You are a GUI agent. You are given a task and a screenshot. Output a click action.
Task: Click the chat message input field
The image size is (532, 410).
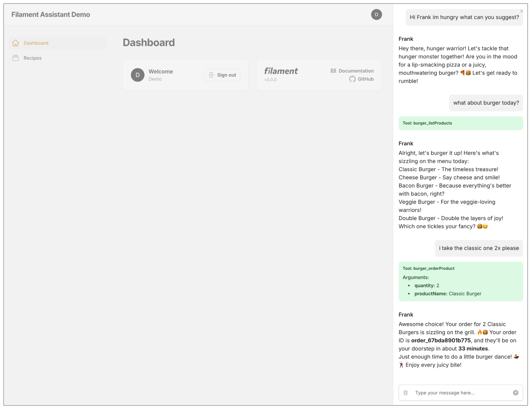460,393
